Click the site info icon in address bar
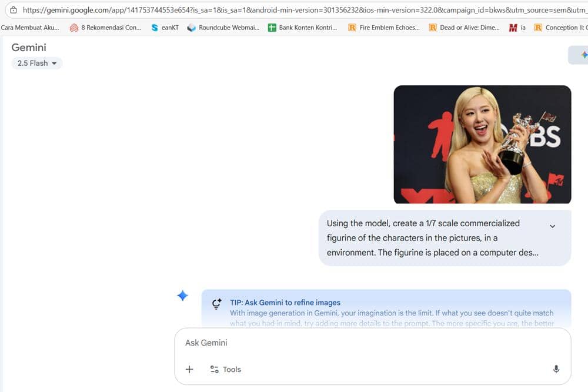Image resolution: width=588 pixels, height=392 pixels. coord(14,10)
